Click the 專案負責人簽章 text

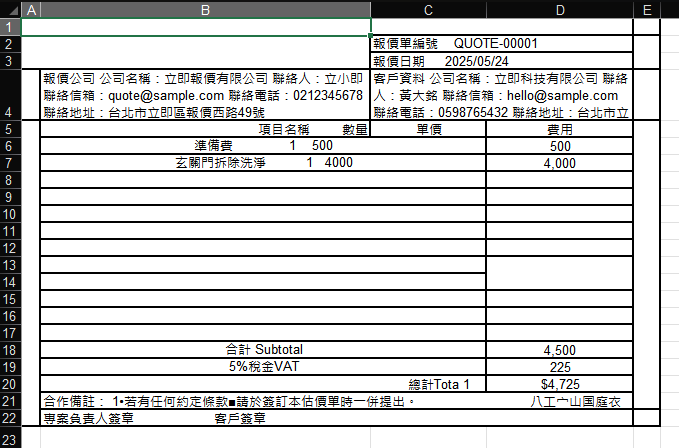point(88,418)
